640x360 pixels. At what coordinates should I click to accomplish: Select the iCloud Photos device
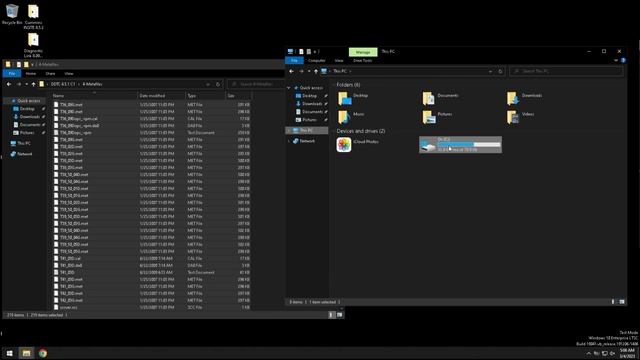(358, 144)
